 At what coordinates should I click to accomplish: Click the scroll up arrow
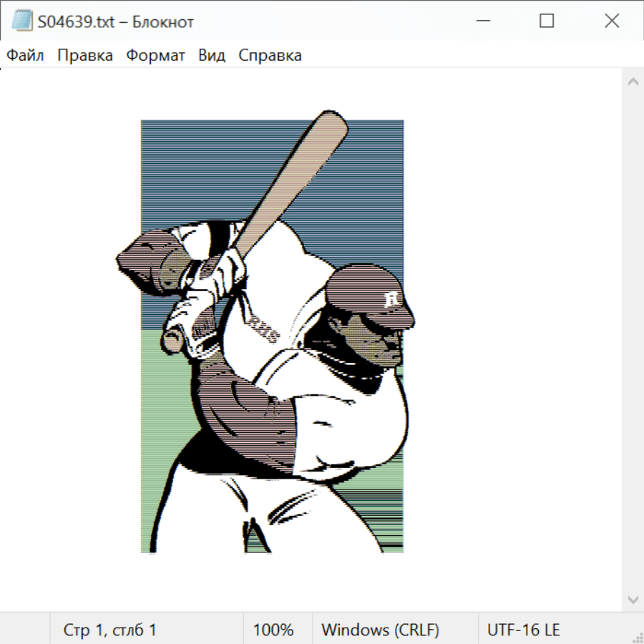(x=633, y=82)
